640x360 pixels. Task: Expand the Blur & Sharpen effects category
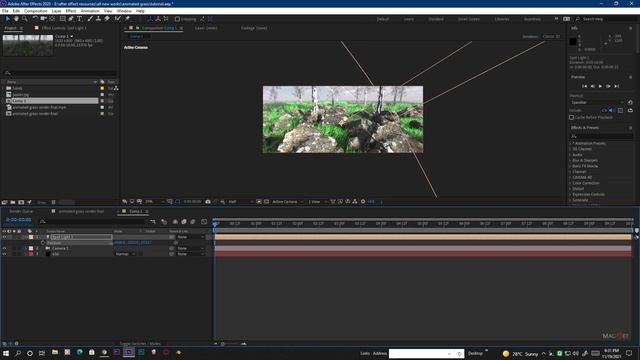(x=571, y=161)
